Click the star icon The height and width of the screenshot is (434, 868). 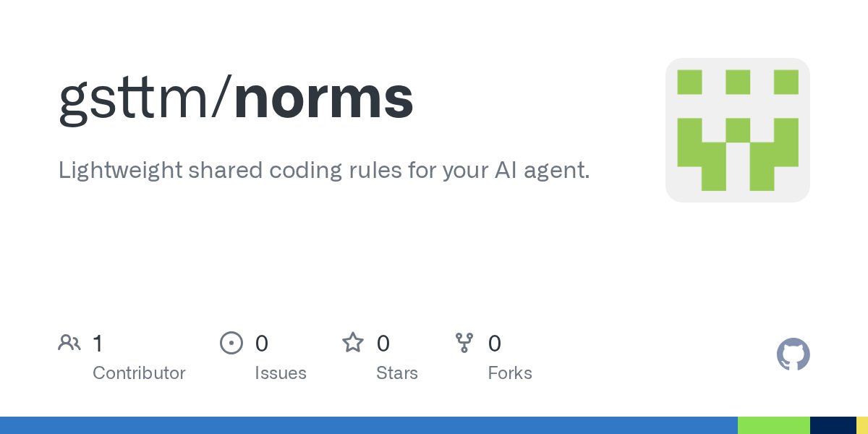click(353, 342)
